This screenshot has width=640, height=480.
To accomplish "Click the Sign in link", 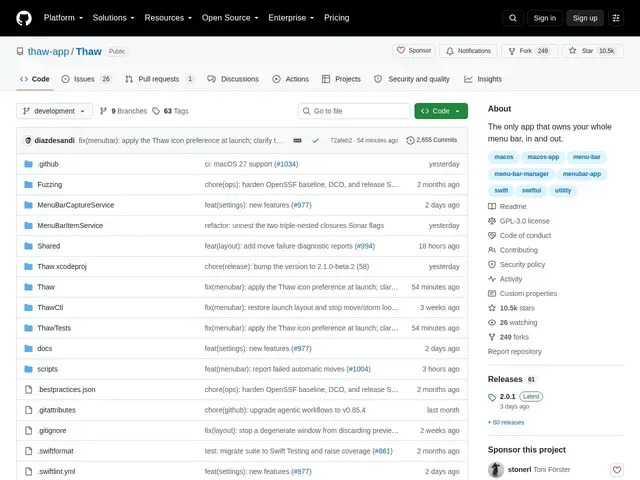I will [x=544, y=18].
